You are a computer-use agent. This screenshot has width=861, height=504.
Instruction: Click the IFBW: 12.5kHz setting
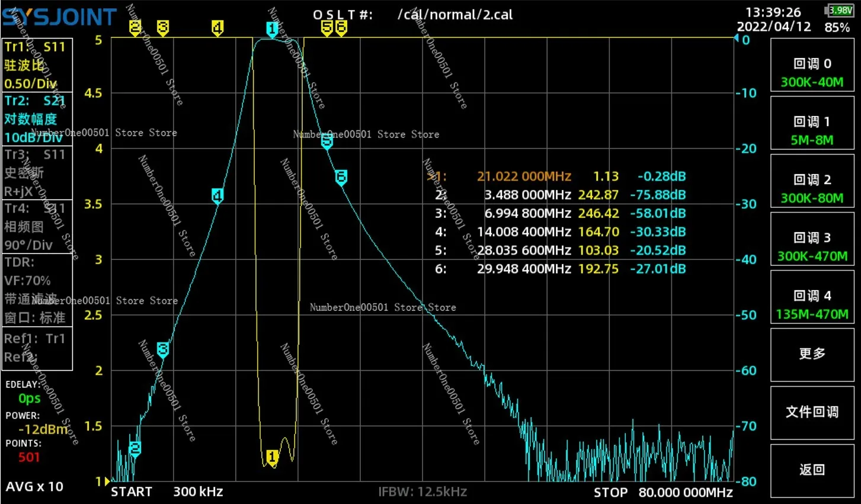423,492
